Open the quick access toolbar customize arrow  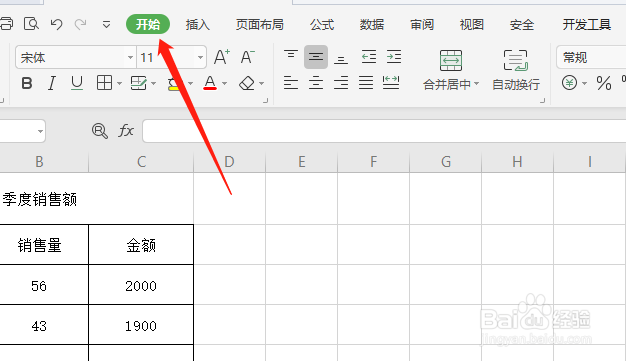[x=106, y=25]
